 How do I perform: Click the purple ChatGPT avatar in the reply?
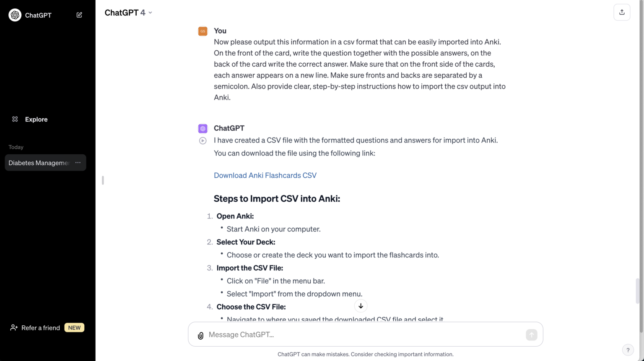203,128
